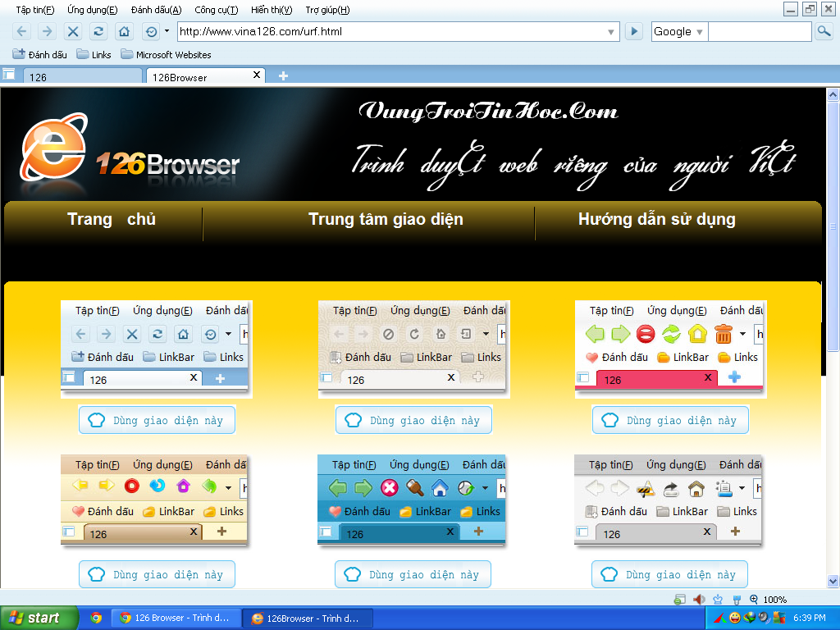The width and height of the screenshot is (840, 630).
Task: Click the page scrollbar up arrow
Action: tap(833, 95)
